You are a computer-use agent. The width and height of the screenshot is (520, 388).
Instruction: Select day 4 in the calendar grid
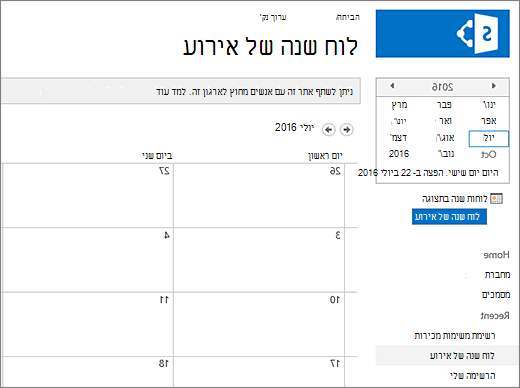pyautogui.click(x=167, y=235)
